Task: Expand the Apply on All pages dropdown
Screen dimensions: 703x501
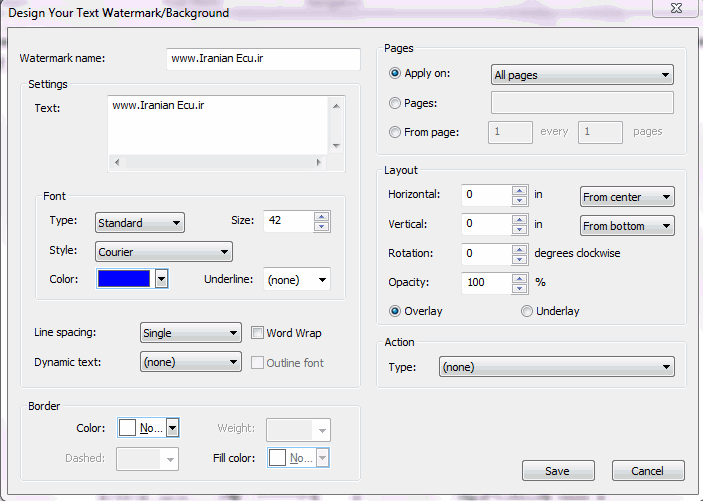Action: [x=582, y=75]
